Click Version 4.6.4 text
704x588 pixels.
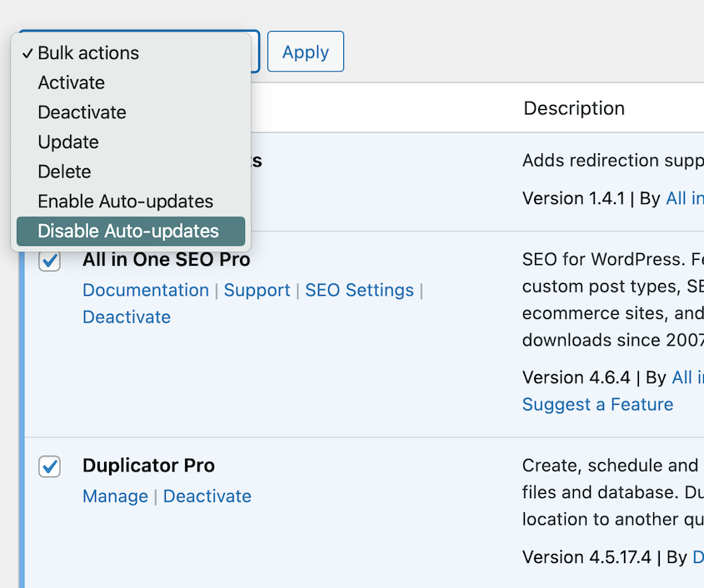click(576, 377)
